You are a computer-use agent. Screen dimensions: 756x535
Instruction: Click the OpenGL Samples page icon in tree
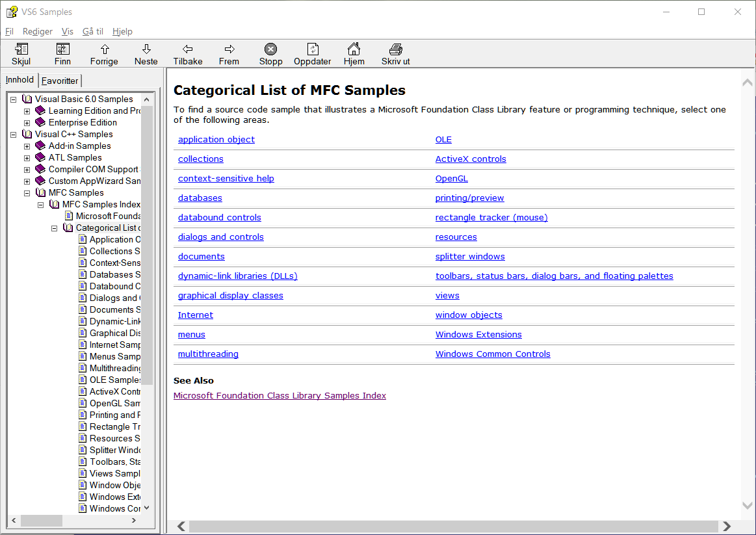83,403
